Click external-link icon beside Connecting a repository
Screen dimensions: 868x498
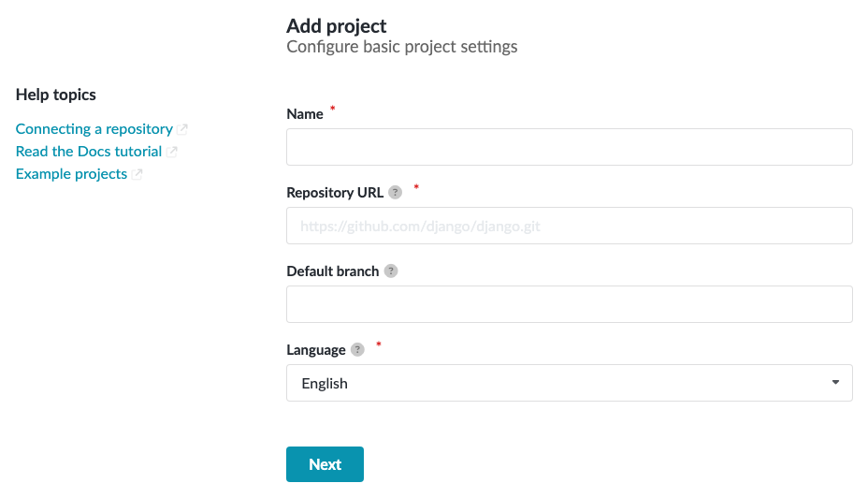point(183,129)
